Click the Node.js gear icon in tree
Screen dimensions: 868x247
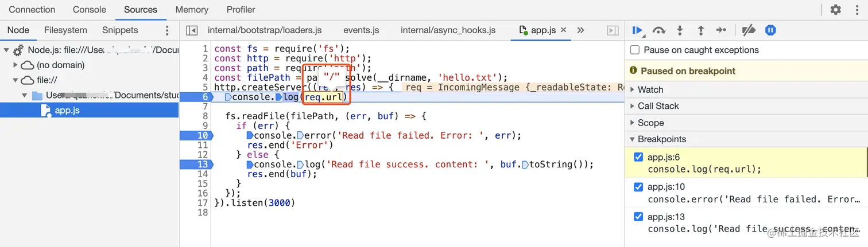[18, 50]
